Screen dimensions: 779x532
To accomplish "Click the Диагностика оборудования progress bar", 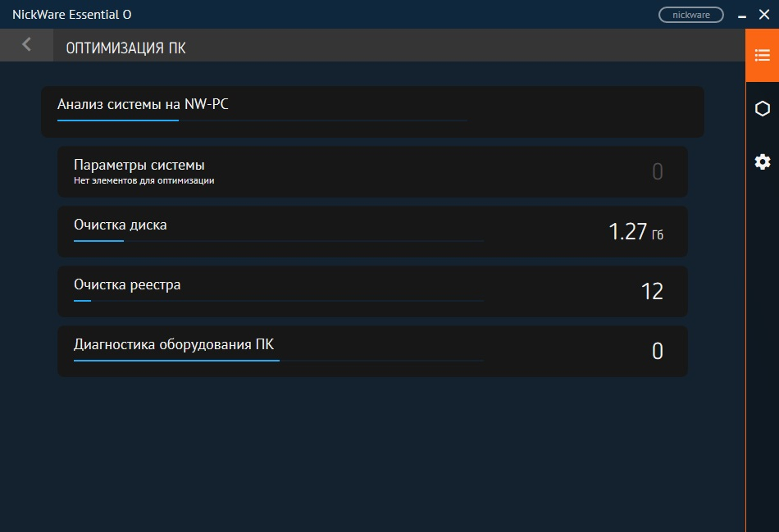I will click(x=278, y=361).
